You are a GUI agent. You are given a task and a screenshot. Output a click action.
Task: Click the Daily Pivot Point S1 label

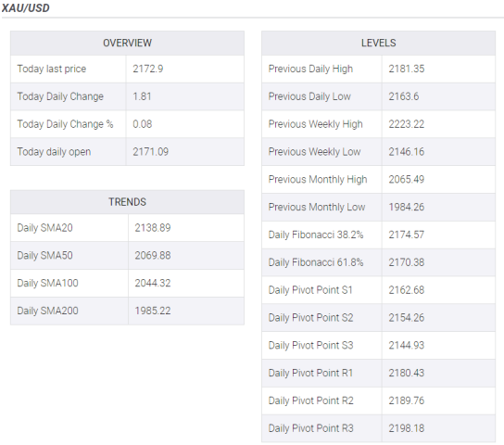click(310, 290)
